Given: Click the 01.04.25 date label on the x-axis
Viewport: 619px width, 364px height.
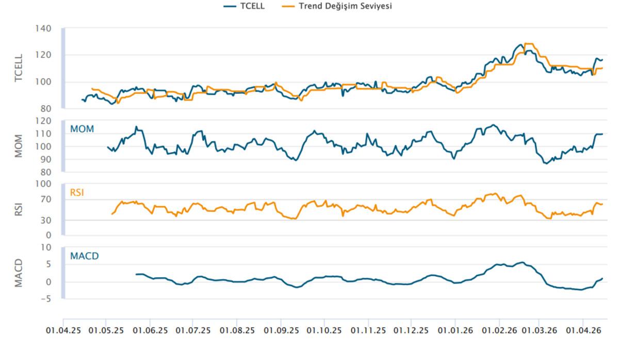Looking at the screenshot, I should click(62, 329).
